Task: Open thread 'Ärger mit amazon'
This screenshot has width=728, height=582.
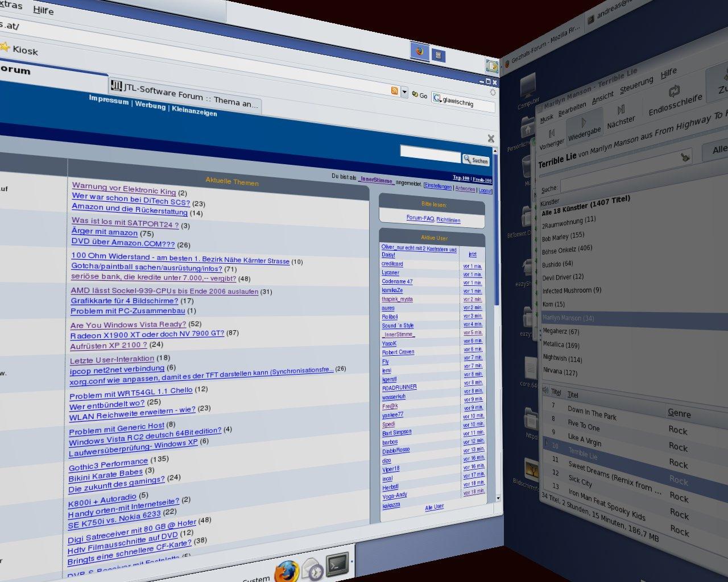Action: [105, 231]
